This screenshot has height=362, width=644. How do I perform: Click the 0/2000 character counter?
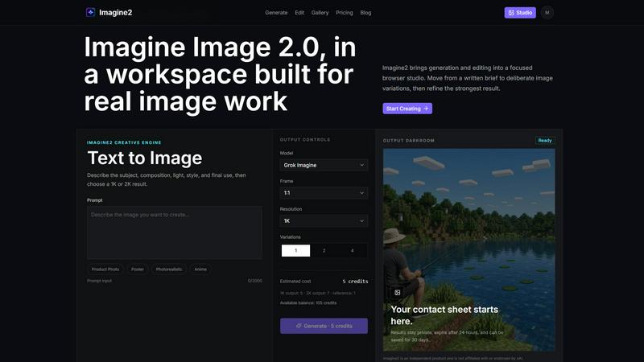pos(254,281)
